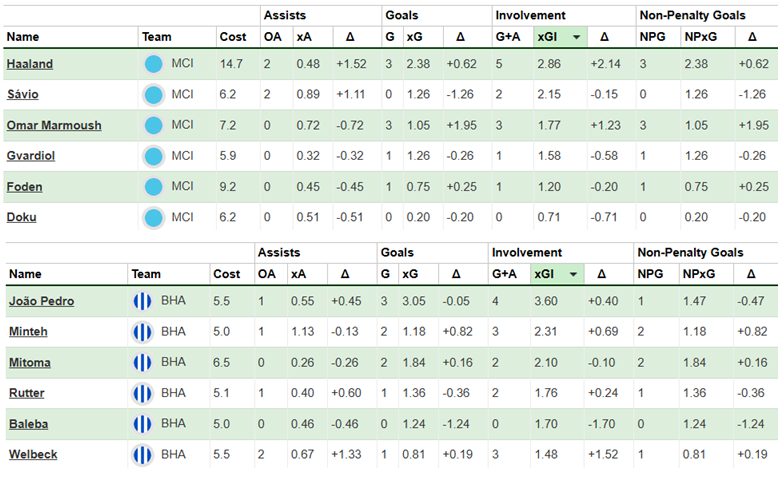The width and height of the screenshot is (782, 477).
Task: Open Haaland's player page link
Action: click(x=30, y=64)
